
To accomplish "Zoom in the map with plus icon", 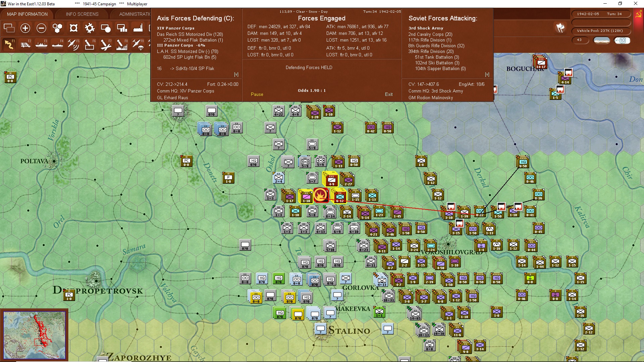I will 25,28.
